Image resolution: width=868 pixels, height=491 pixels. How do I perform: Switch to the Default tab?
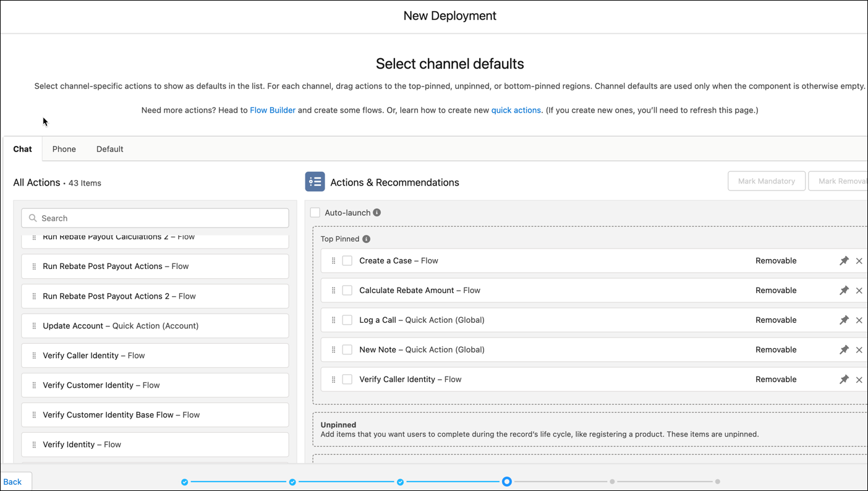click(109, 149)
